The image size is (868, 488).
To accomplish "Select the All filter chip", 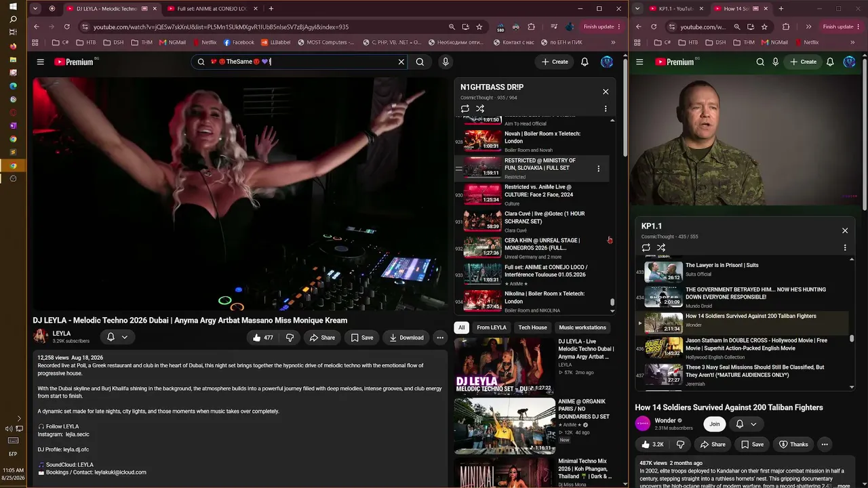I will 462,327.
